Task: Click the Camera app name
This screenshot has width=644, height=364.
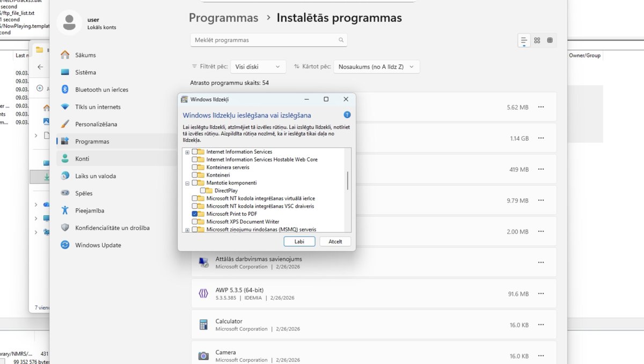Action: point(225,352)
